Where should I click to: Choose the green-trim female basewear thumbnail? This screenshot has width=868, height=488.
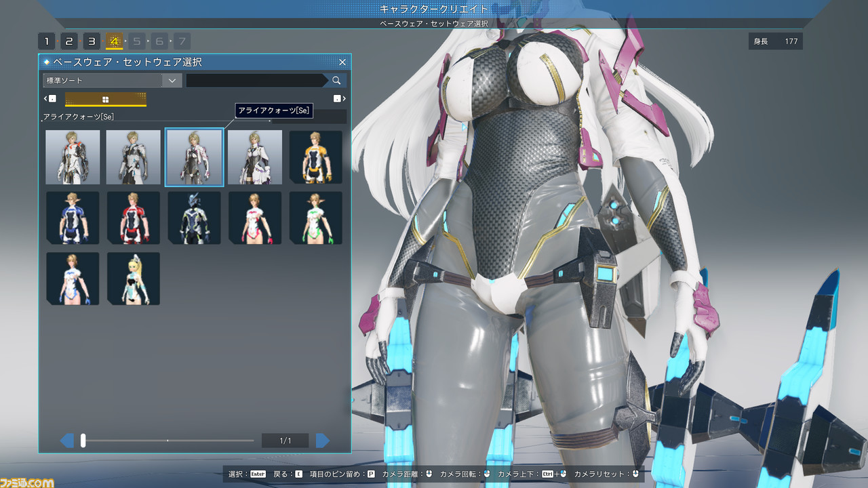(316, 218)
